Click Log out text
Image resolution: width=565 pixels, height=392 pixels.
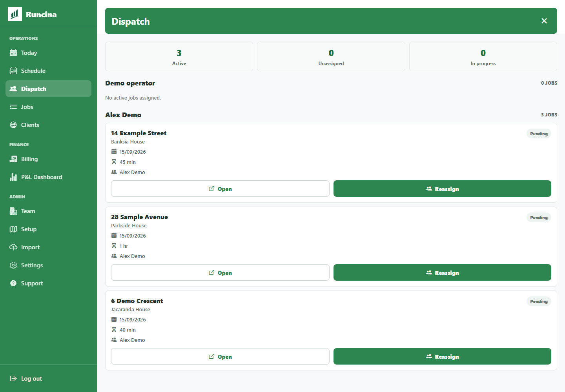pyautogui.click(x=31, y=379)
